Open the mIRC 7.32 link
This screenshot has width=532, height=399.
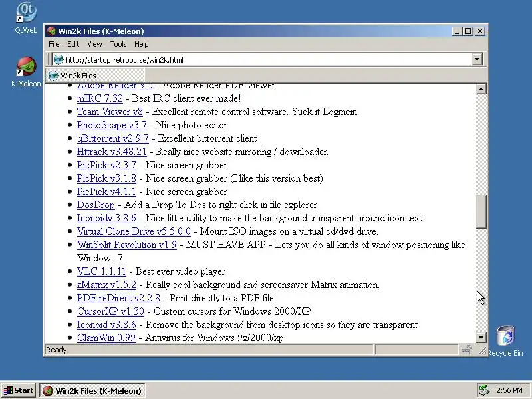click(100, 98)
